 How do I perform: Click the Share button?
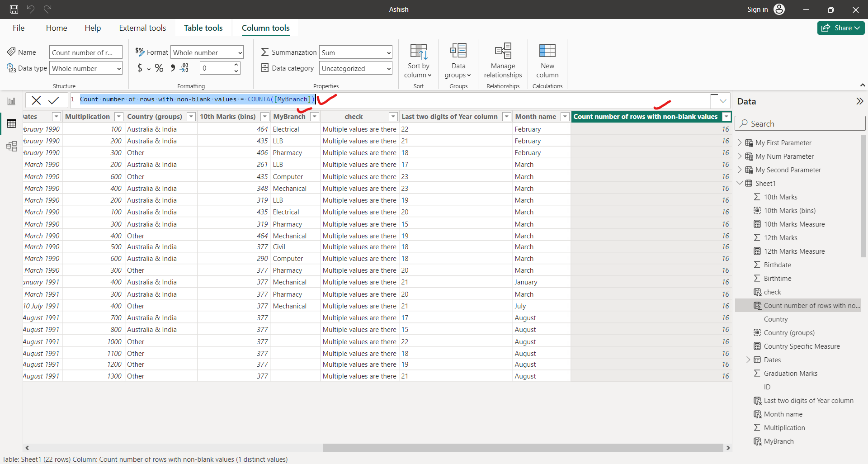pyautogui.click(x=840, y=28)
